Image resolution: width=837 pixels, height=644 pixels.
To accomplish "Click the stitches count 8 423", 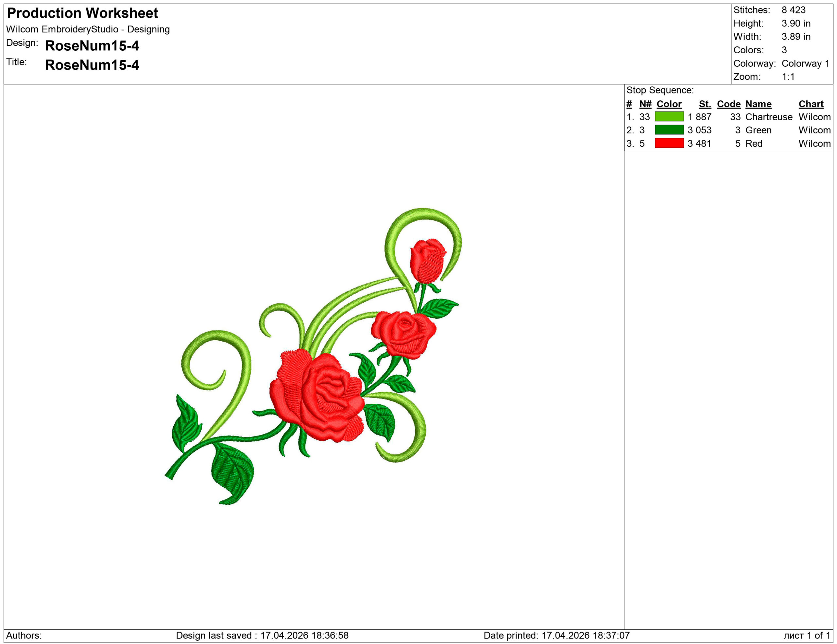I will click(x=793, y=10).
